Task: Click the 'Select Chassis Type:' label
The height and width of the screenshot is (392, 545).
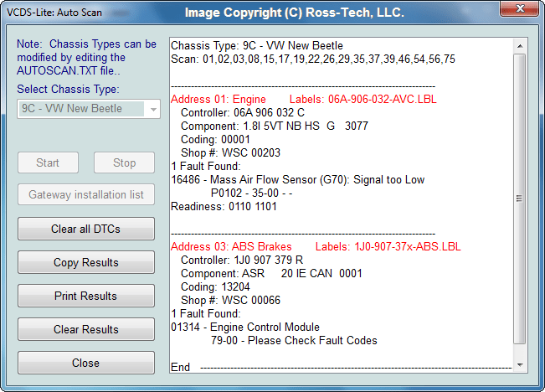Action: pos(68,90)
